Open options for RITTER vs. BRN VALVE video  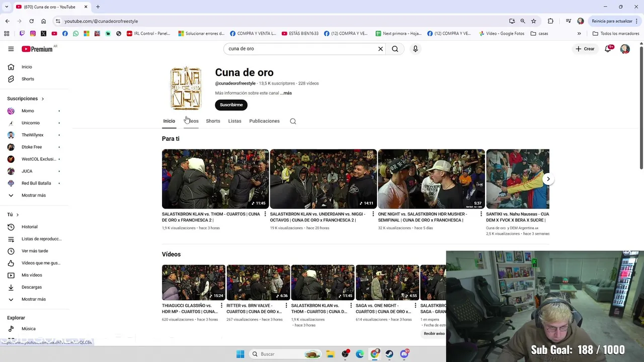coord(286,306)
